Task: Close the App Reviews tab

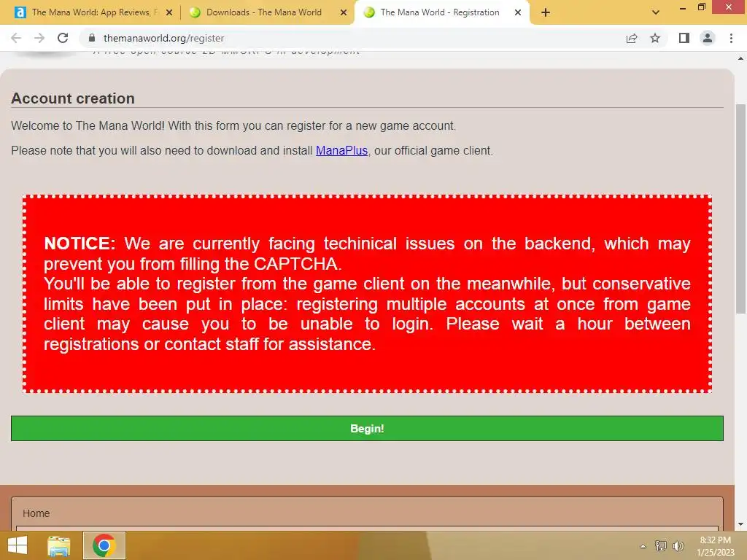Action: tap(169, 12)
